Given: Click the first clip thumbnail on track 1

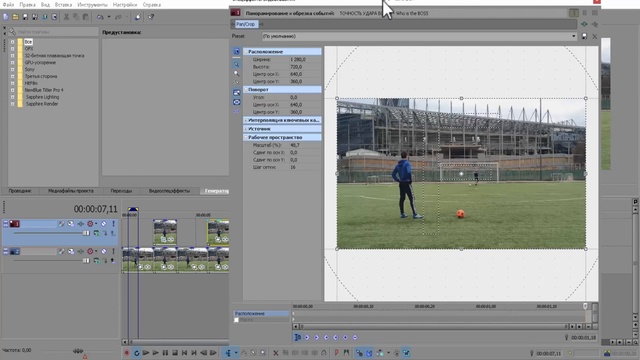Looking at the screenshot, I should click(x=165, y=232).
